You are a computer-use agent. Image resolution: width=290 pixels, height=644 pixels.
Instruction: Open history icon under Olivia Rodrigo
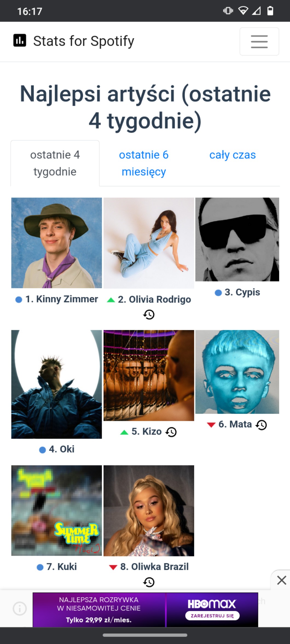149,314
